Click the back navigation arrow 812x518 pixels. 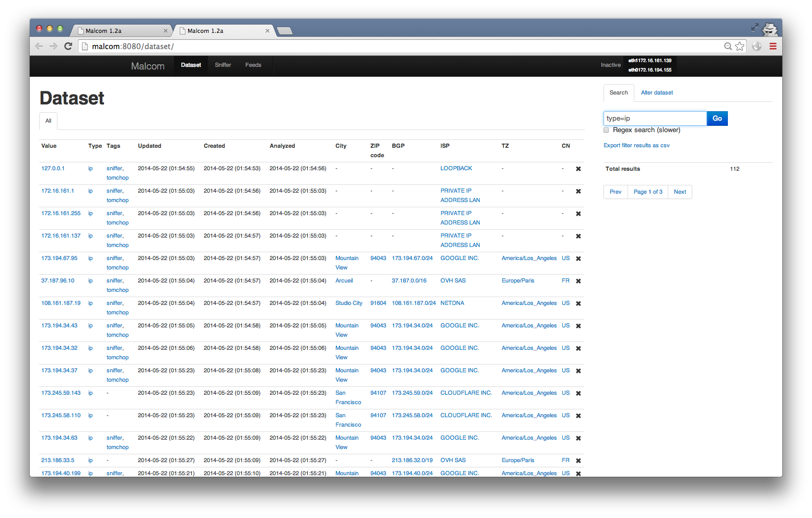tap(39, 46)
